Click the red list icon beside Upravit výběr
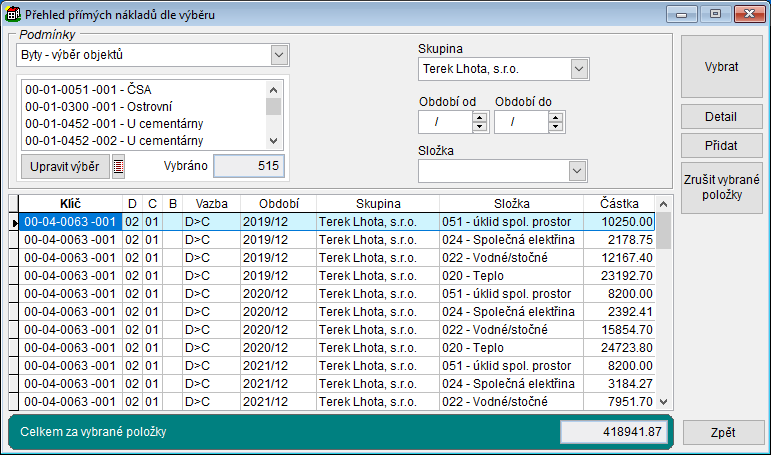771x455 pixels. click(118, 166)
